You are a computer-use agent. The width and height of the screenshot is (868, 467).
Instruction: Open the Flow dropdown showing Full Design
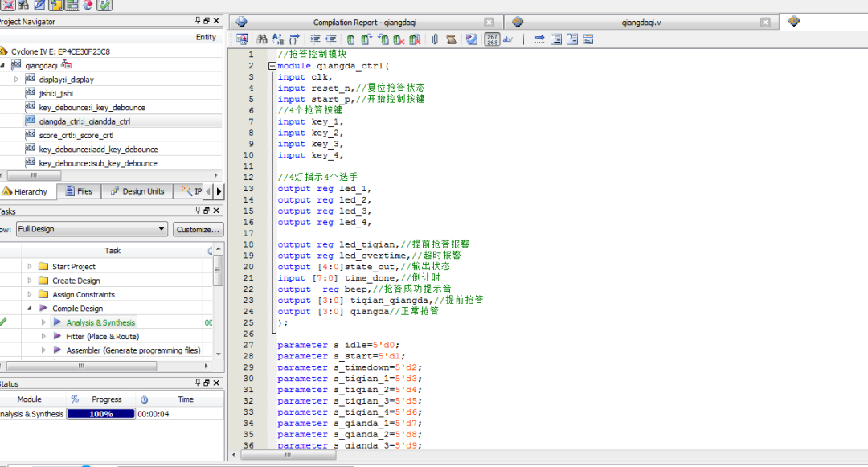(92, 229)
